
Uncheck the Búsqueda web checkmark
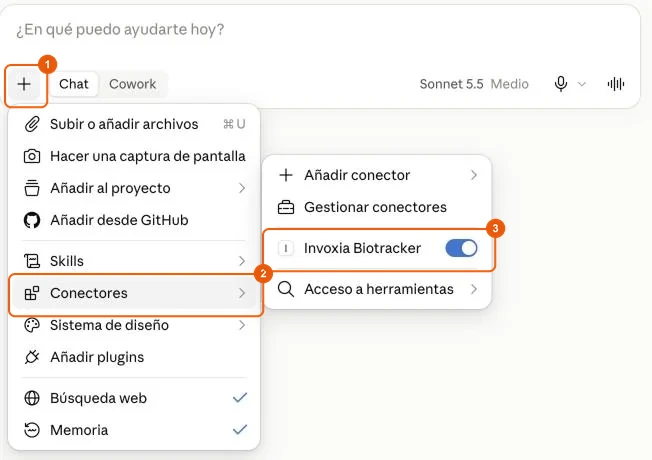[240, 398]
